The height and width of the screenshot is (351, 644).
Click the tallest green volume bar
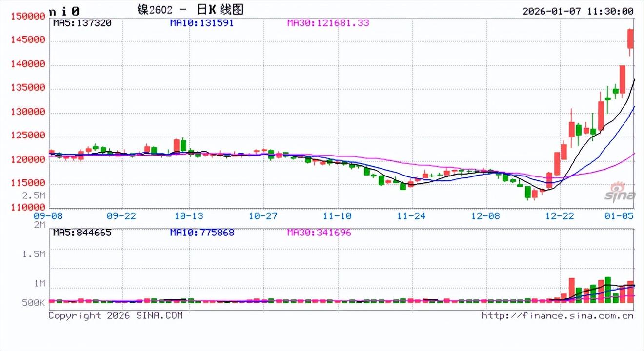tap(608, 290)
